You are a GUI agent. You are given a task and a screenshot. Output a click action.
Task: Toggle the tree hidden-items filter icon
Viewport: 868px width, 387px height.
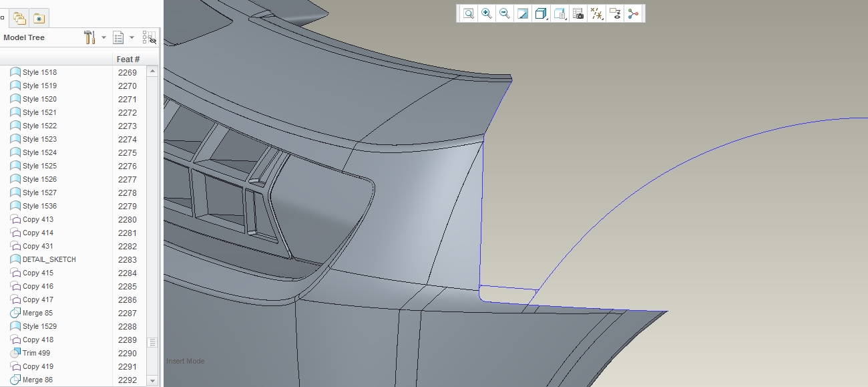pos(150,37)
